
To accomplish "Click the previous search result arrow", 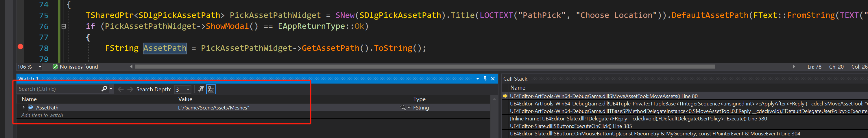I will coord(121,89).
